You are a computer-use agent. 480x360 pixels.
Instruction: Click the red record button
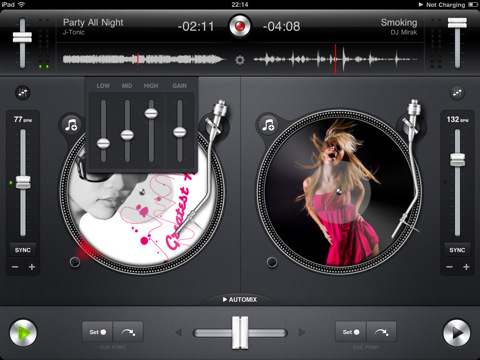click(x=240, y=26)
